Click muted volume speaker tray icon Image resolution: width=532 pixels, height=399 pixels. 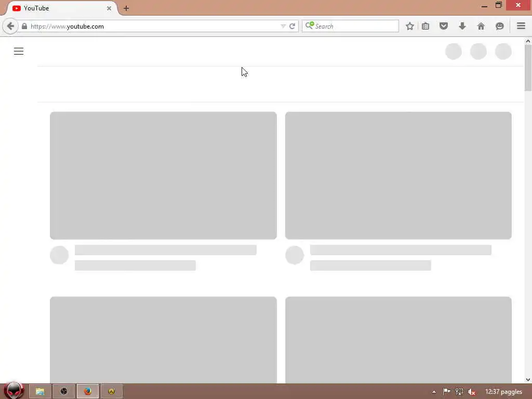click(x=472, y=392)
